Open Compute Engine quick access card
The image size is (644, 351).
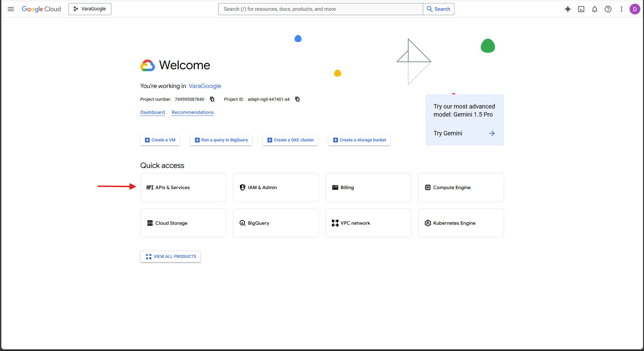(461, 187)
